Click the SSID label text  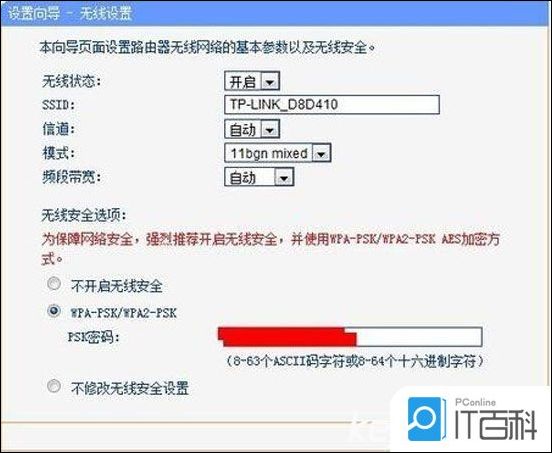(58, 105)
